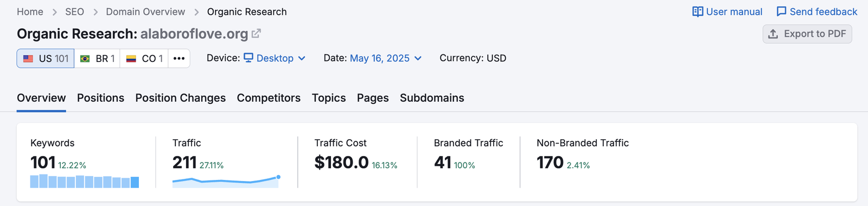Go to the Position Changes tab
Image resolution: width=868 pixels, height=206 pixels.
(181, 98)
